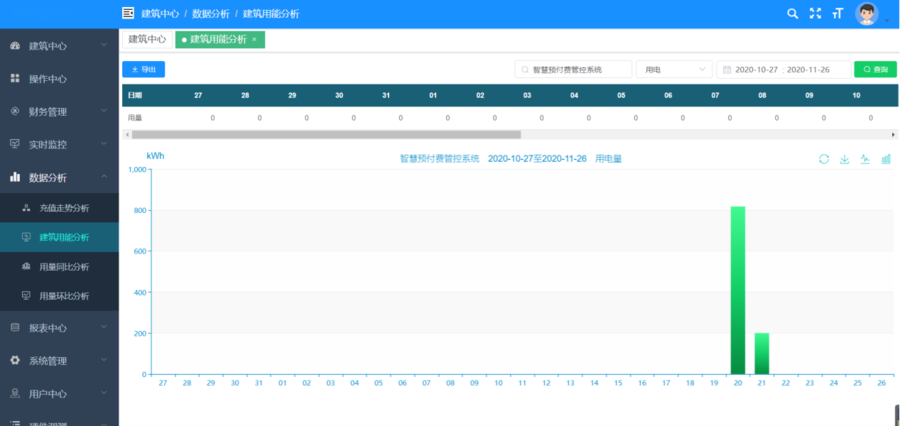The height and width of the screenshot is (426, 900).
Task: Refresh the chart with the restore icon
Action: coord(823,159)
